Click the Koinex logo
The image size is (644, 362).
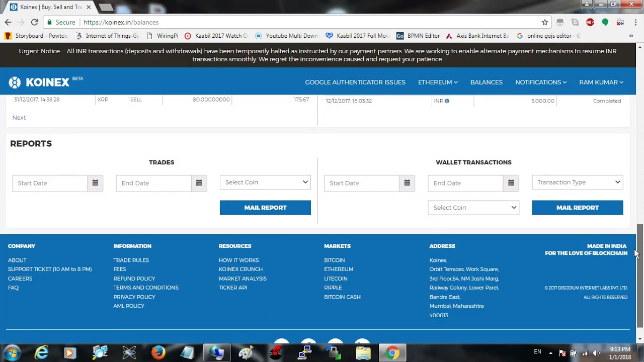click(x=39, y=82)
